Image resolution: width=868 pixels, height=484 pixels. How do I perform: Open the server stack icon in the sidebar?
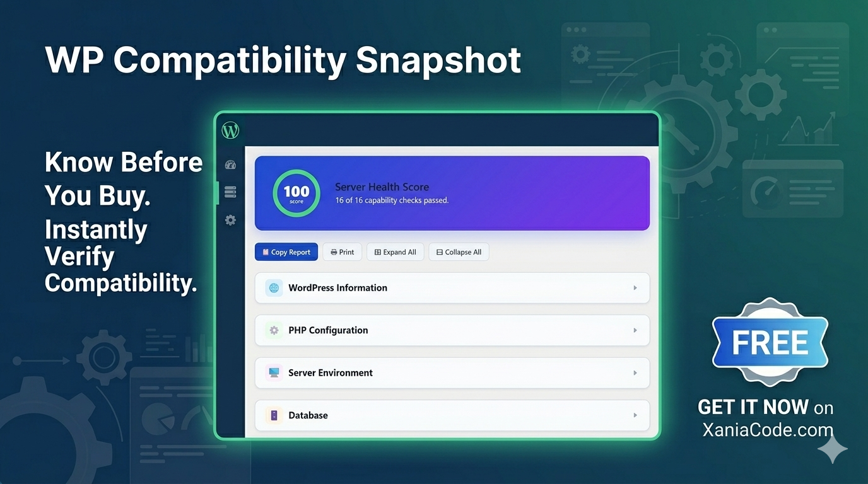[230, 192]
